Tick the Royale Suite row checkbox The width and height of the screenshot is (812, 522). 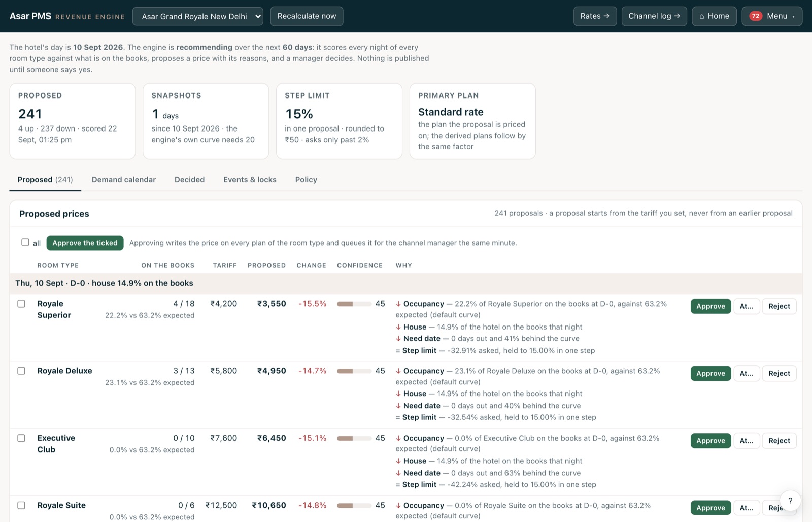[x=21, y=505]
